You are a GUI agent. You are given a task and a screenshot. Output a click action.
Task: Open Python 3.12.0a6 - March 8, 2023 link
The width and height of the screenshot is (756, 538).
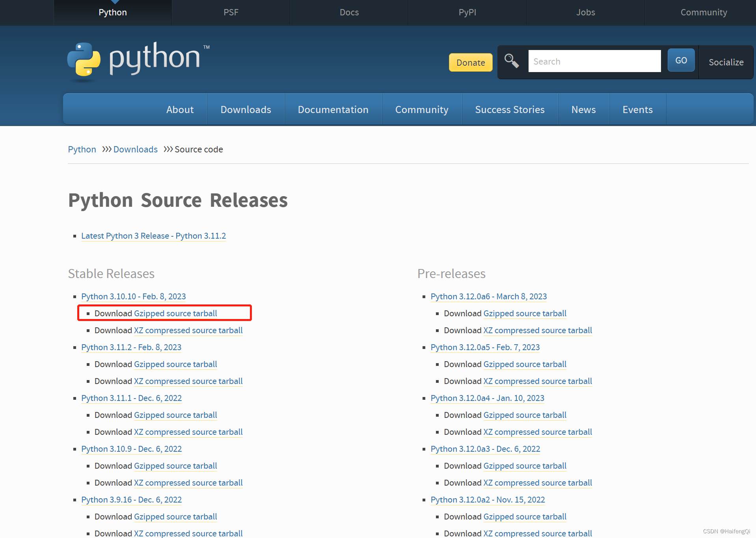[x=489, y=297]
